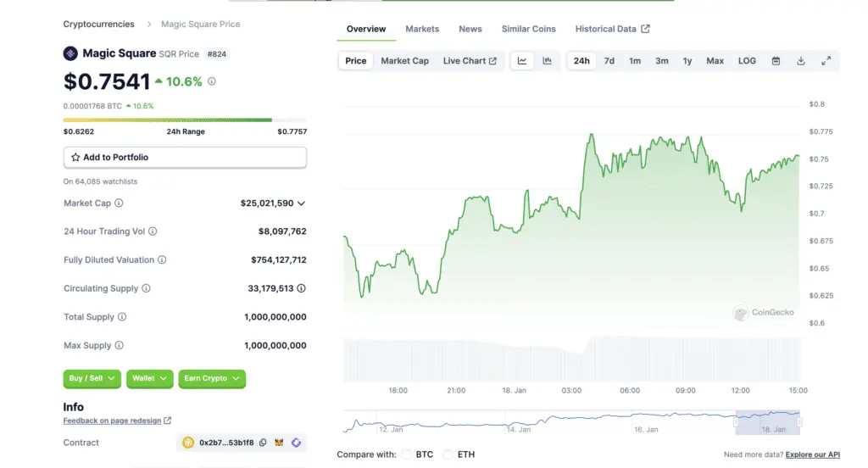Click contract address 0x2b7...53b1f8

coord(226,443)
